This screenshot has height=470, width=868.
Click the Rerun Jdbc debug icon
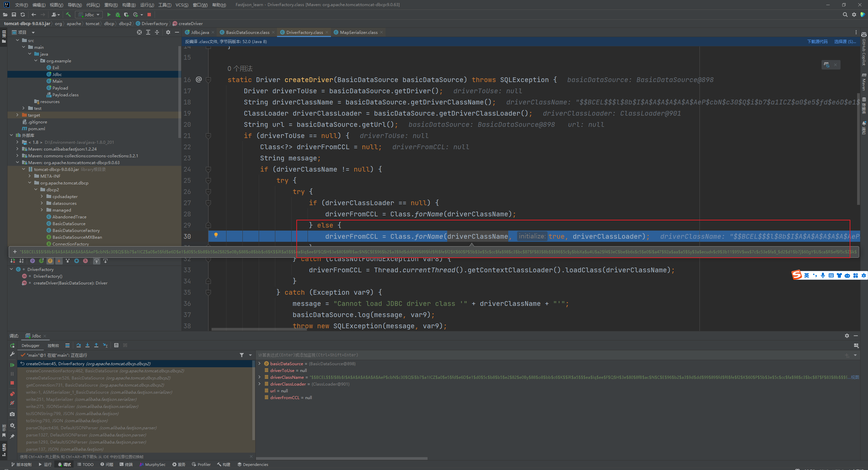(12, 346)
